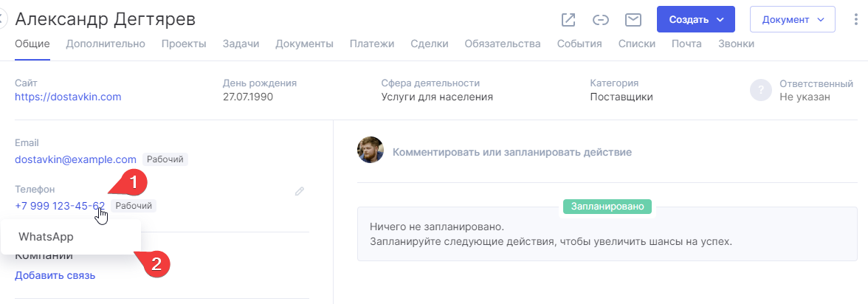Switch to the Дополнительно tab
Image resolution: width=868 pixels, height=304 pixels.
pos(106,44)
